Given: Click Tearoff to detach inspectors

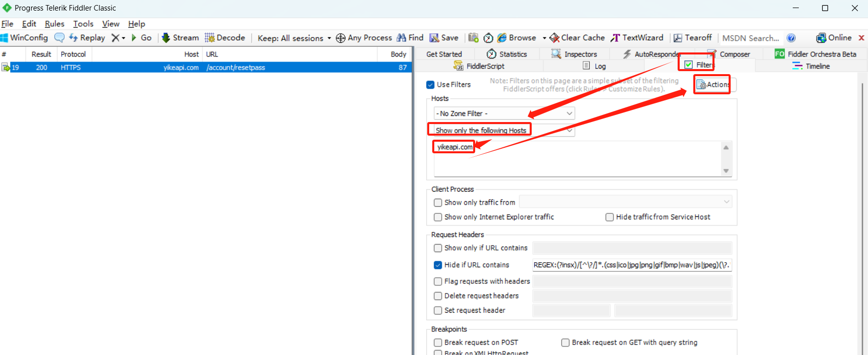Looking at the screenshot, I should point(693,38).
